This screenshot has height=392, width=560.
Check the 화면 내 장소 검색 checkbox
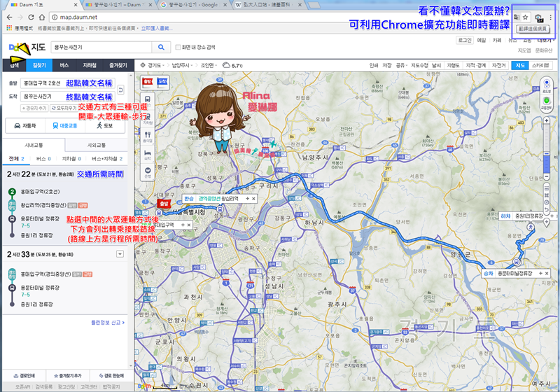[178, 47]
